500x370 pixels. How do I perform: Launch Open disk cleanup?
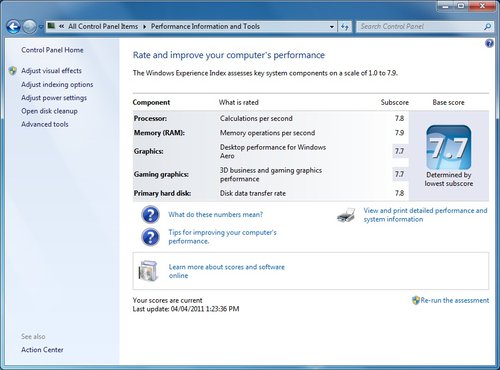49,111
